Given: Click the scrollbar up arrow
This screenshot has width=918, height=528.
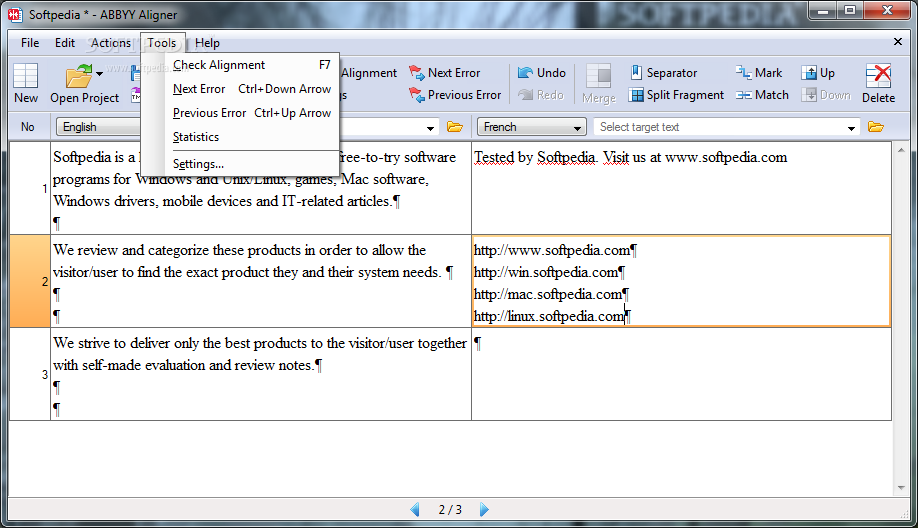Looking at the screenshot, I should 901,150.
